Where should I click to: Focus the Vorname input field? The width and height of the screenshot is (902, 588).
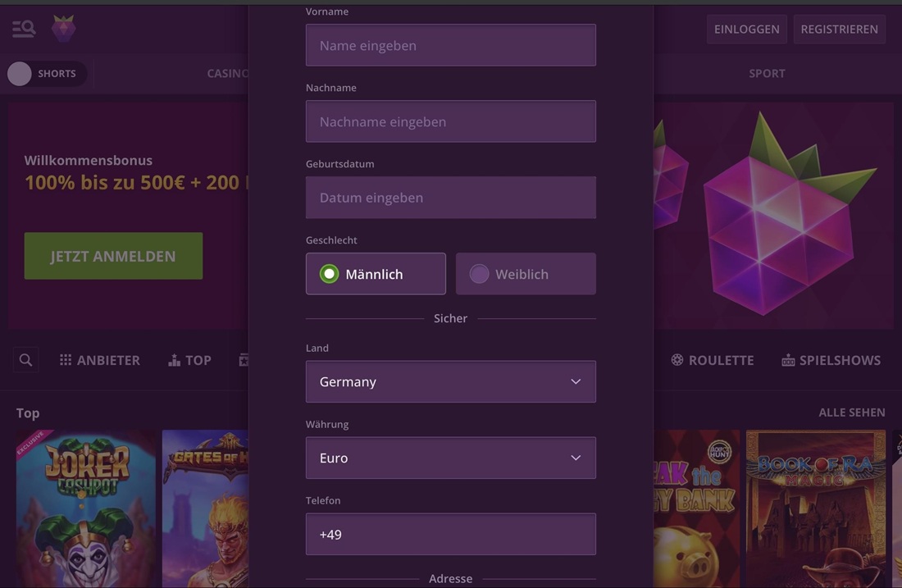pos(450,45)
